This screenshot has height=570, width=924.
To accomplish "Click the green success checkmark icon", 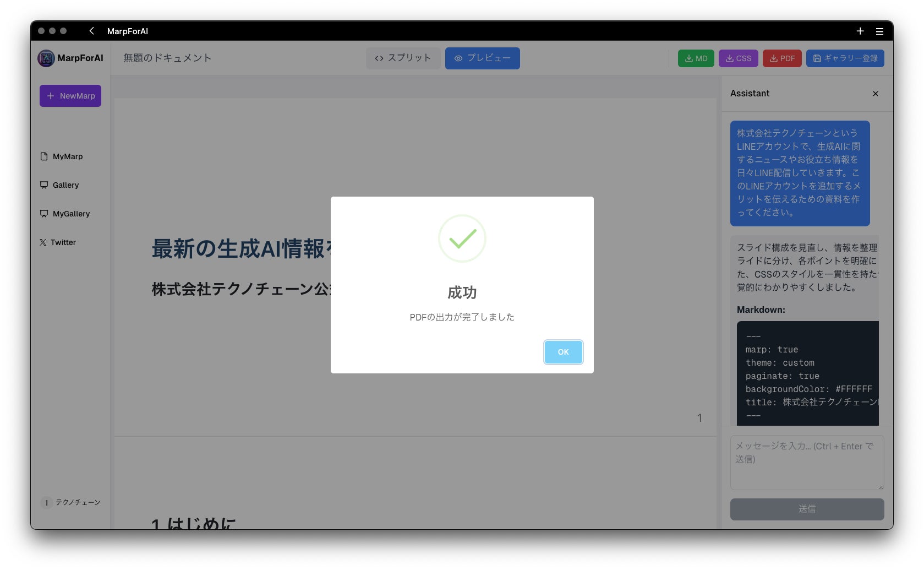I will tap(462, 238).
